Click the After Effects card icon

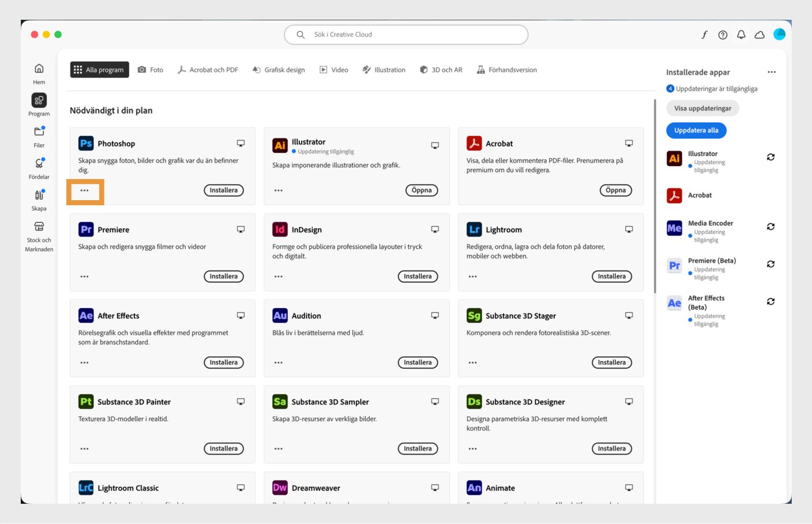pos(86,316)
